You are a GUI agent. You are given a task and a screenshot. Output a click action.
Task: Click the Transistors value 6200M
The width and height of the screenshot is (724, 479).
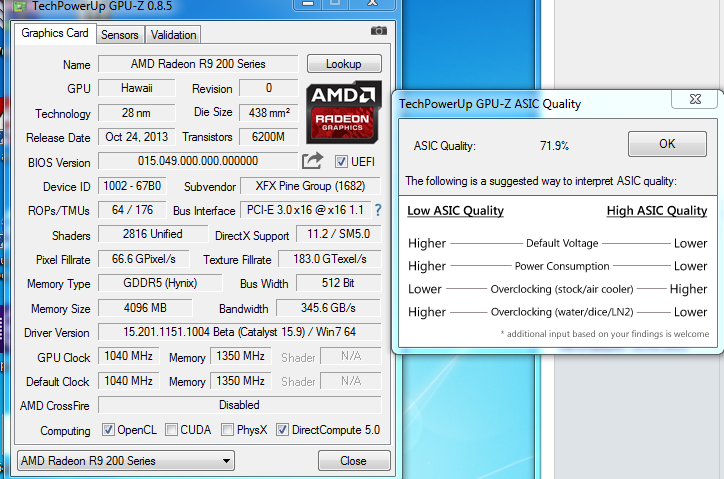pyautogui.click(x=269, y=137)
